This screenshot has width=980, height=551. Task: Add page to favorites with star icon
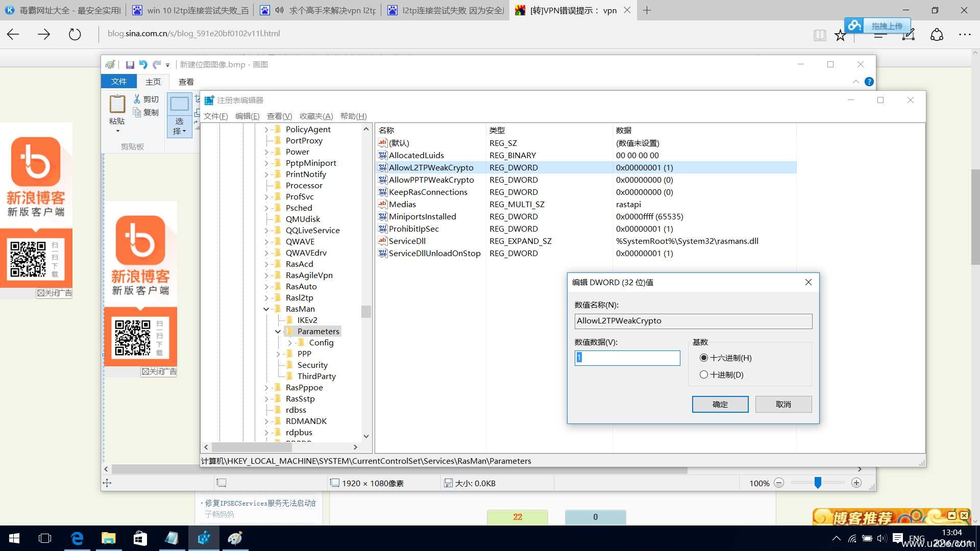[x=840, y=35]
